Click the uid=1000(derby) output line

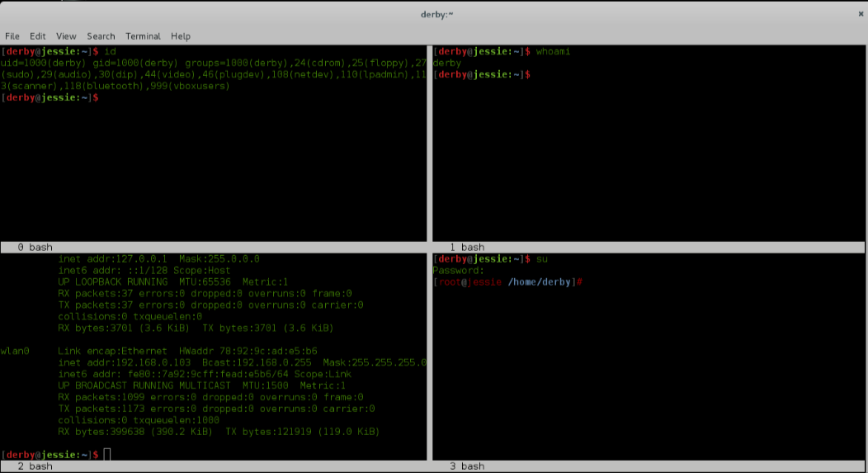[213, 63]
